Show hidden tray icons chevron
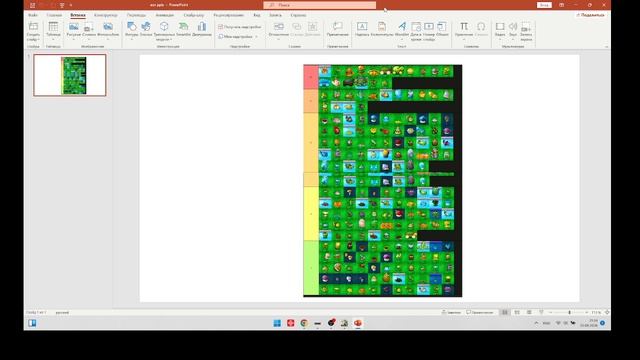Screen dimensions: 640x360 536,323
